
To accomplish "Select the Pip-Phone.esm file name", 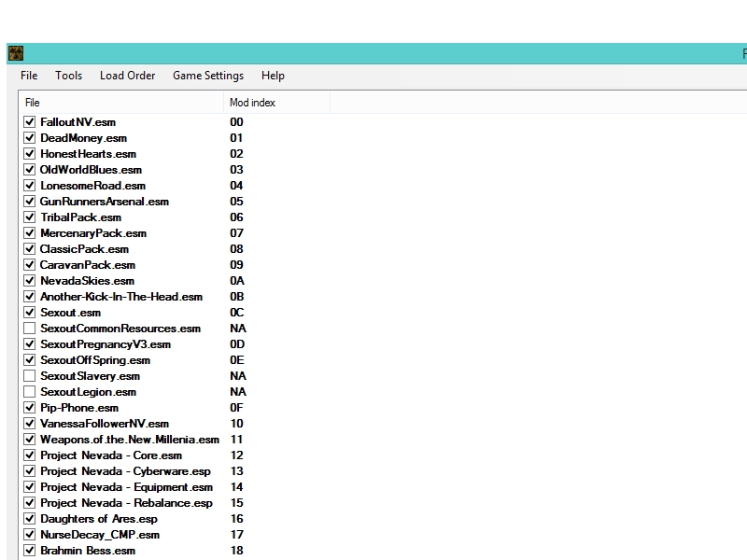I will (x=79, y=408).
